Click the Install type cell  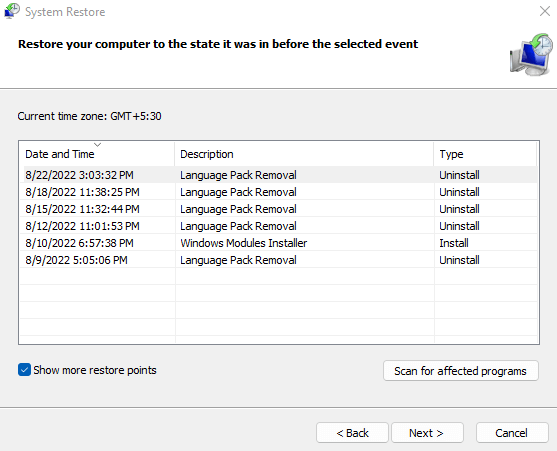pyautogui.click(x=454, y=243)
